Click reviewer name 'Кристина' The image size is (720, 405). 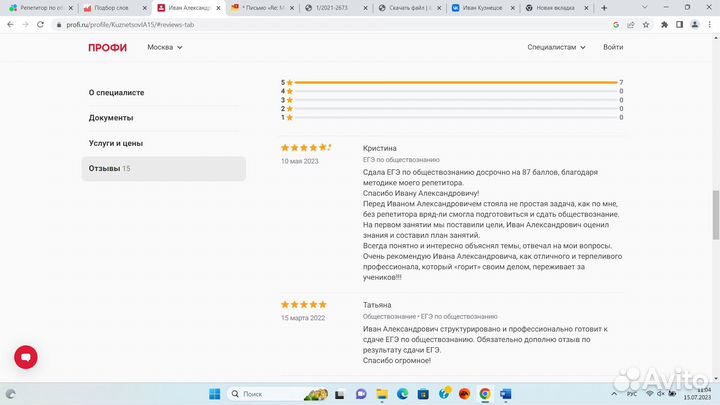tap(379, 148)
